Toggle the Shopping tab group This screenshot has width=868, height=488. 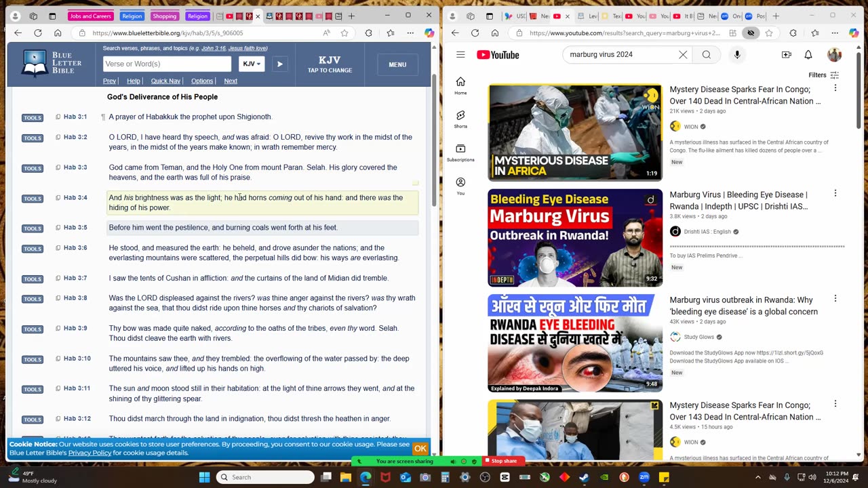[x=164, y=16]
